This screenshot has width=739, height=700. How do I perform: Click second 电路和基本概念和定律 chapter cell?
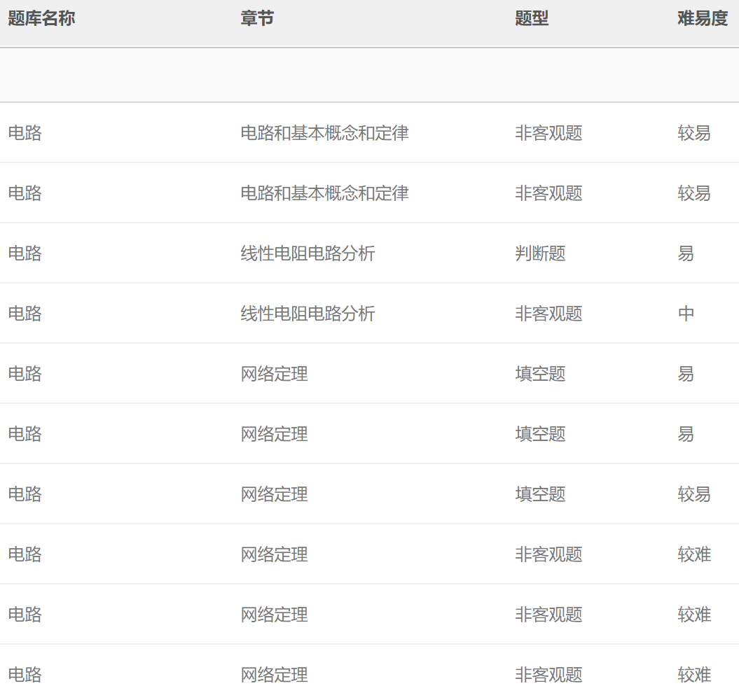(324, 193)
